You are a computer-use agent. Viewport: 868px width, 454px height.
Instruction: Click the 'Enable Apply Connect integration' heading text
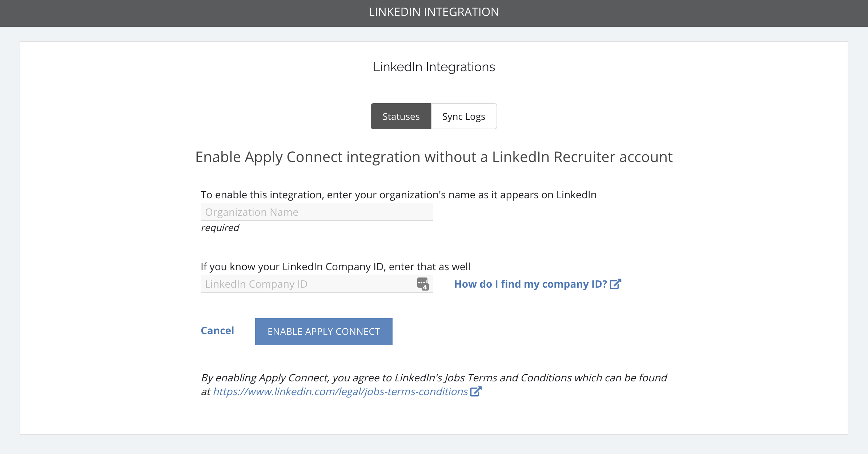(434, 157)
